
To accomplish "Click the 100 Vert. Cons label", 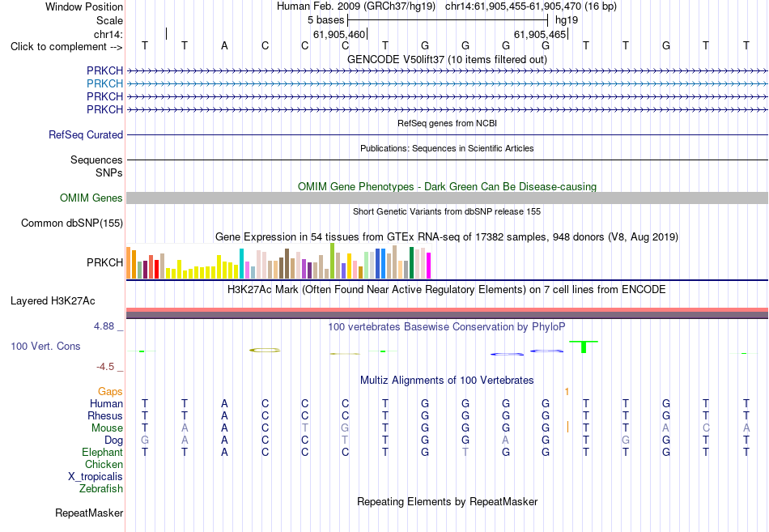I will 45,346.
